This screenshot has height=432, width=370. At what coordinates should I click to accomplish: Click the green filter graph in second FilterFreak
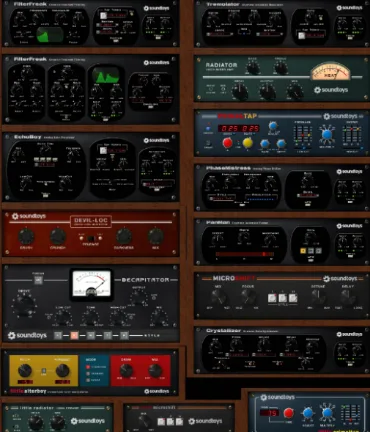106,75
